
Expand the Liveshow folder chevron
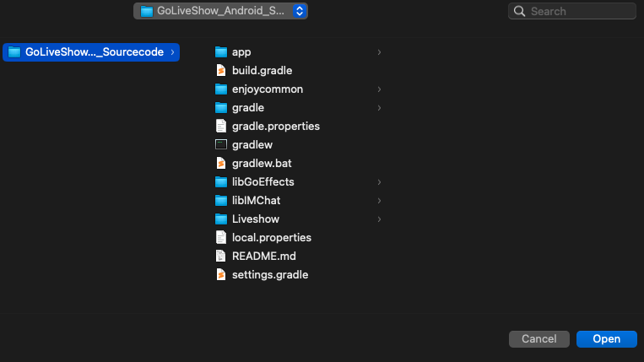pos(379,219)
